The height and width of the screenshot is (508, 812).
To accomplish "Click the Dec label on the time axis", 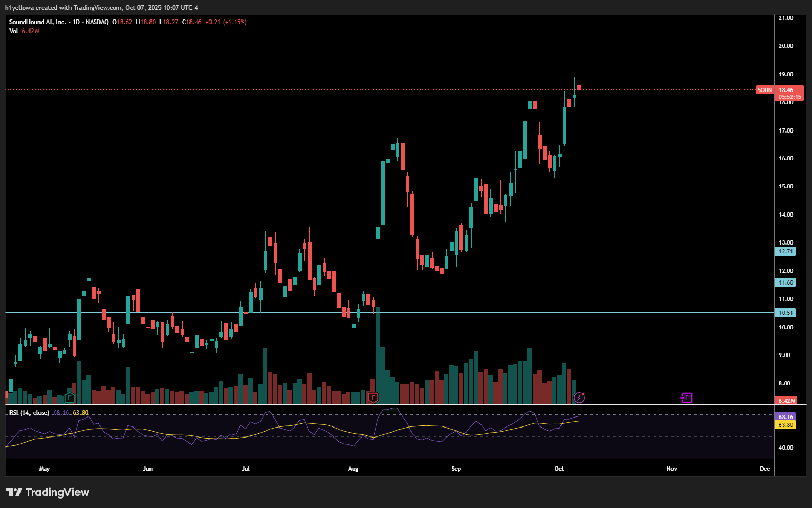I will click(765, 469).
